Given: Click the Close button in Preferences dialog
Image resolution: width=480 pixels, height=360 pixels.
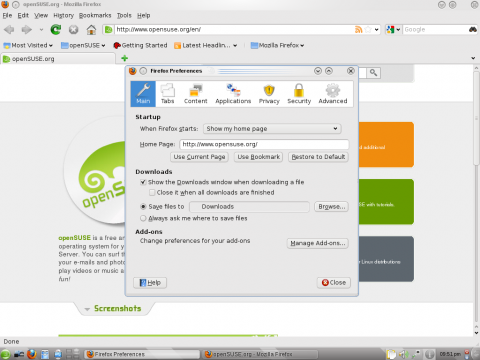Looking at the screenshot, I should coord(334,283).
